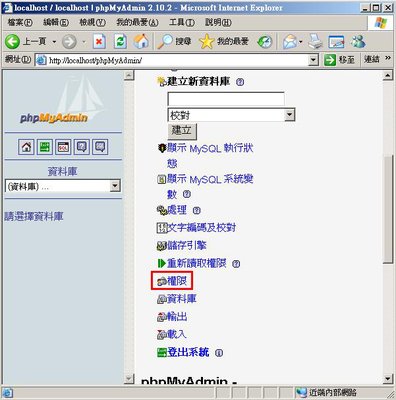Go to browser Home page icon

pos(141,42)
